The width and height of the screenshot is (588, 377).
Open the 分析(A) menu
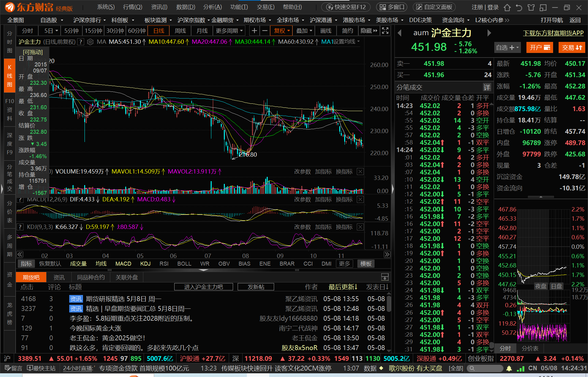(x=212, y=7)
